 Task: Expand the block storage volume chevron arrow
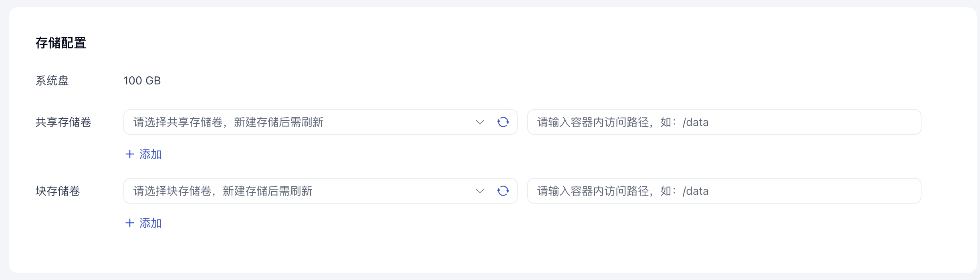coord(480,191)
